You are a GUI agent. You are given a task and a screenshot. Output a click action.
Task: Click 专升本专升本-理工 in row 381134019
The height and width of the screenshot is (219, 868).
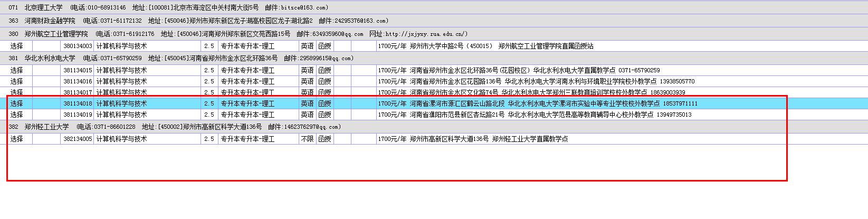click(x=247, y=115)
